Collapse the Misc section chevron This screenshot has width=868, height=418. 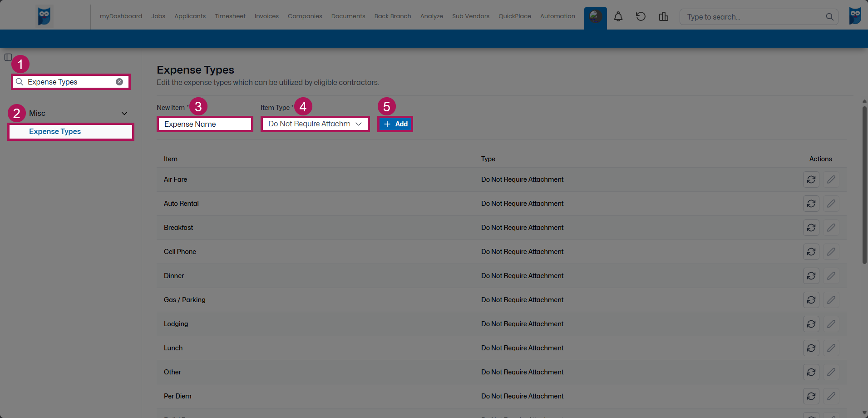pyautogui.click(x=123, y=113)
